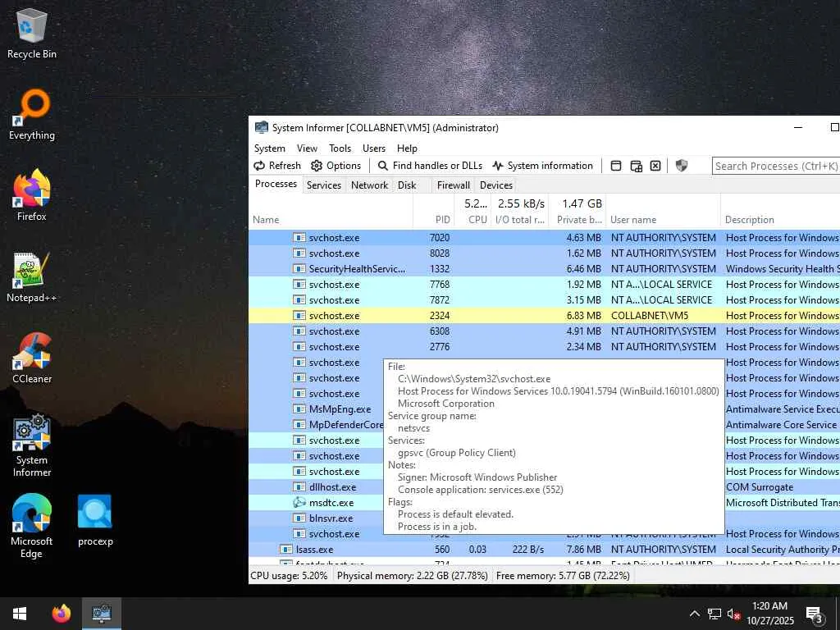Open the Users menu
Viewport: 840px width, 630px height.
[x=374, y=148]
